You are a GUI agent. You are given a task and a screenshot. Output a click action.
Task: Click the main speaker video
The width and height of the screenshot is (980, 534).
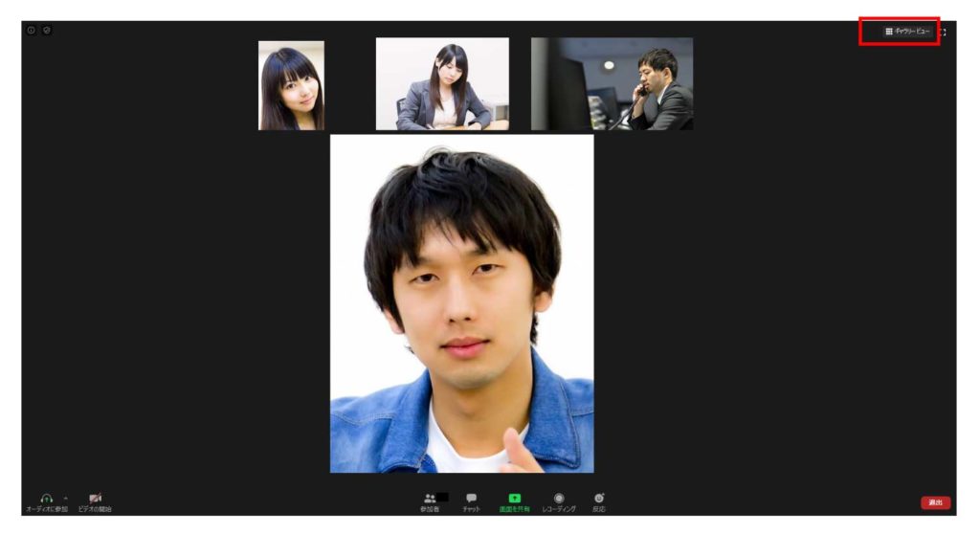click(x=461, y=303)
